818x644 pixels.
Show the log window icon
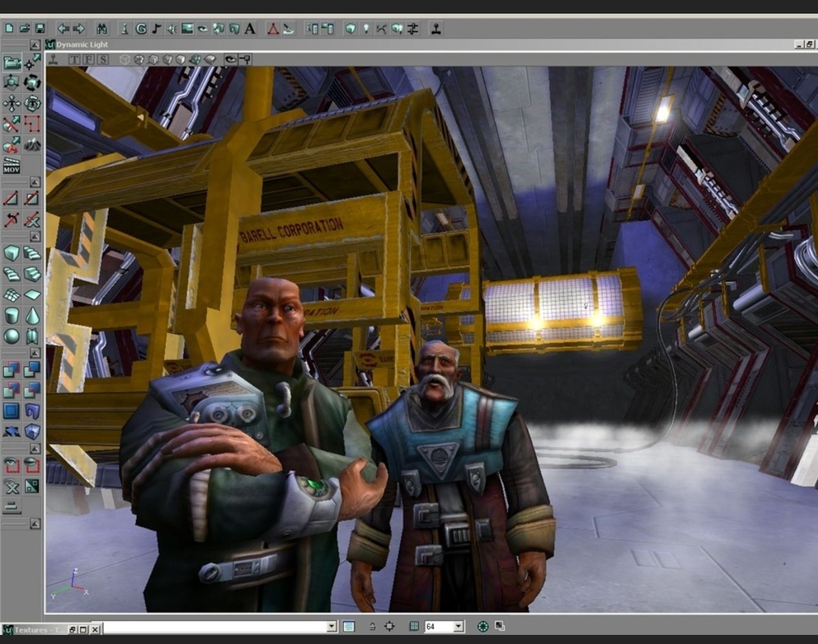tap(349, 626)
